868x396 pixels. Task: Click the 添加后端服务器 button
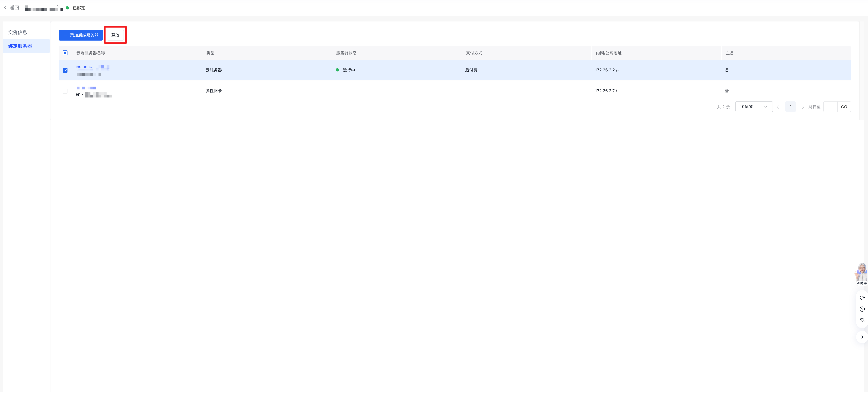81,35
